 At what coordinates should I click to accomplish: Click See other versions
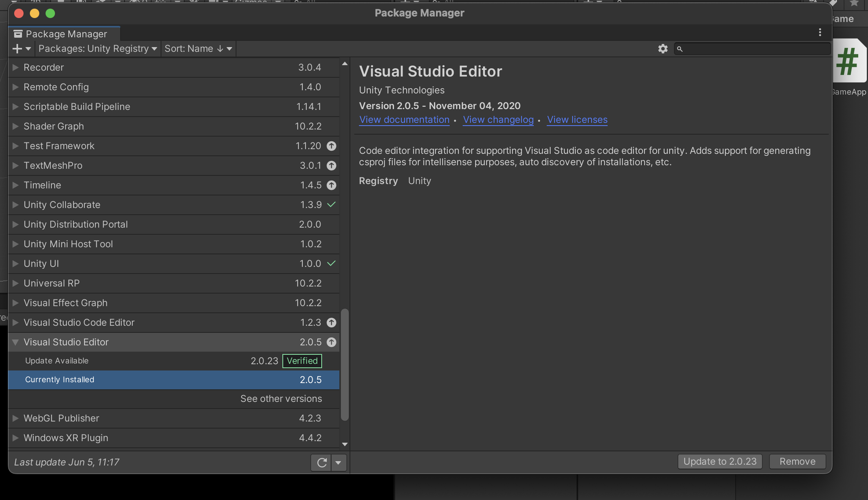[x=281, y=399]
